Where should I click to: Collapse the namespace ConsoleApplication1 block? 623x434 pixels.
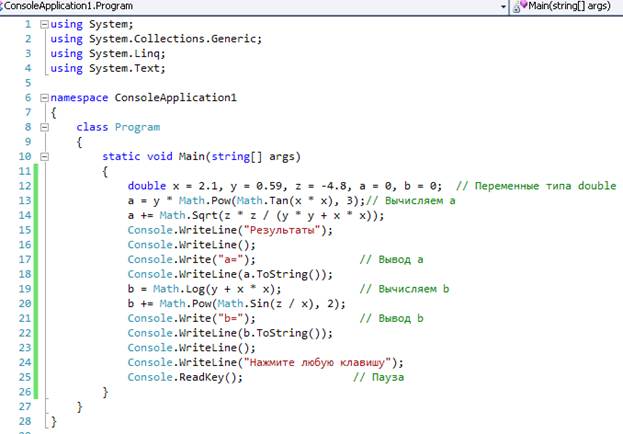click(44, 98)
